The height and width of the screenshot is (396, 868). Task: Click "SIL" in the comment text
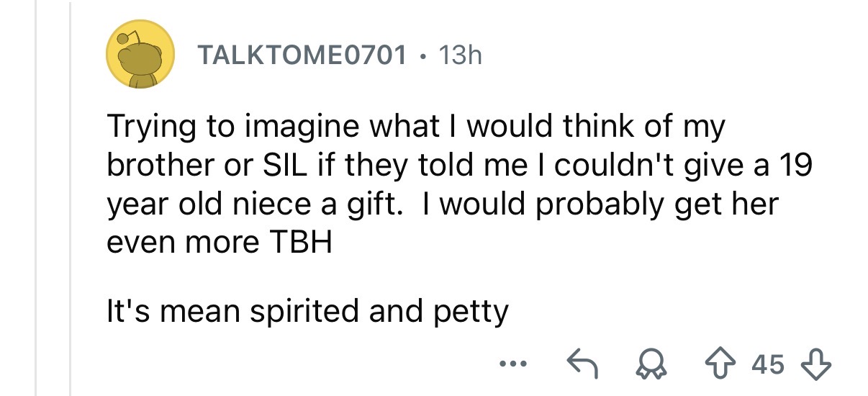click(x=289, y=166)
